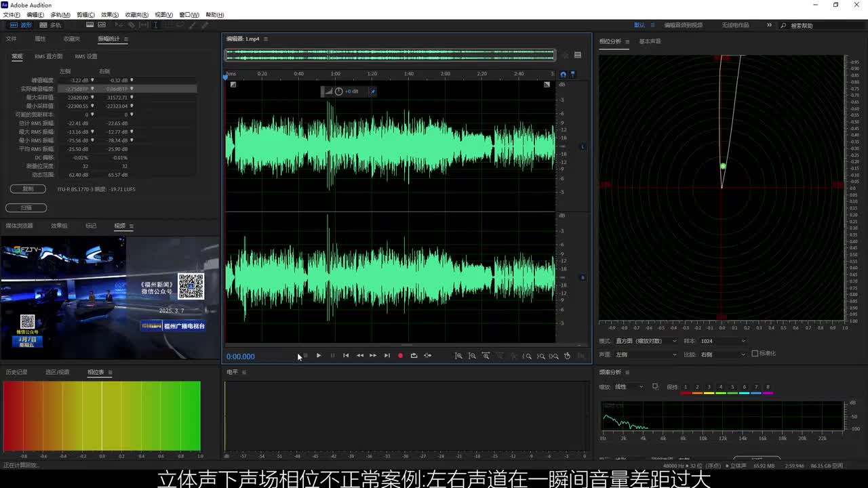
Task: Click the Stop button
Action: click(x=306, y=356)
